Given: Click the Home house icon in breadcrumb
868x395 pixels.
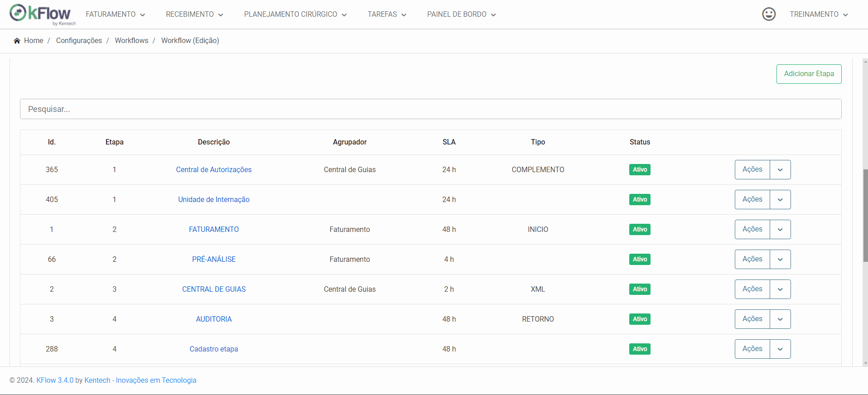Looking at the screenshot, I should coord(17,41).
